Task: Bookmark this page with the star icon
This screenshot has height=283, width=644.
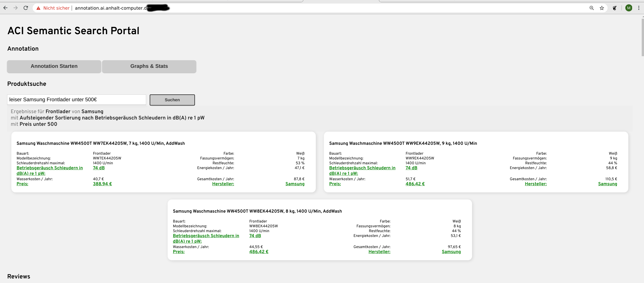Action: coord(602,8)
